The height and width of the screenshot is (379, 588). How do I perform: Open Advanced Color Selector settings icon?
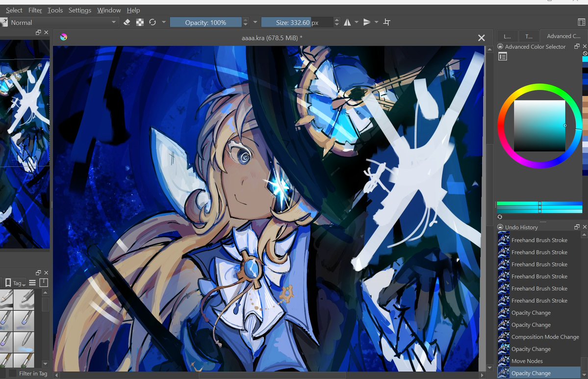503,56
